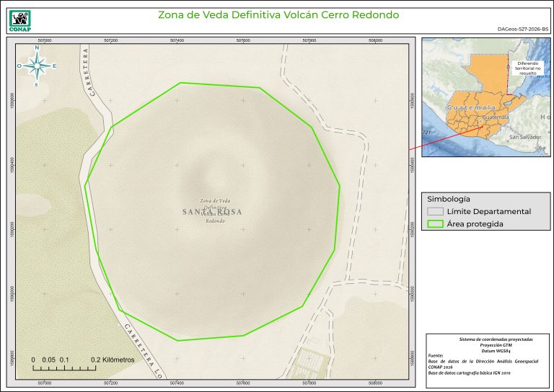The width and height of the screenshot is (554, 392).
Task: Click the compass rose north arrow
Action: [x=36, y=65]
